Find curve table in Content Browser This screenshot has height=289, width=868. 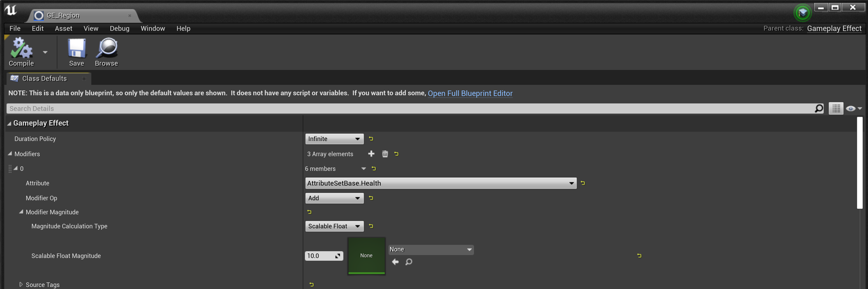(409, 262)
